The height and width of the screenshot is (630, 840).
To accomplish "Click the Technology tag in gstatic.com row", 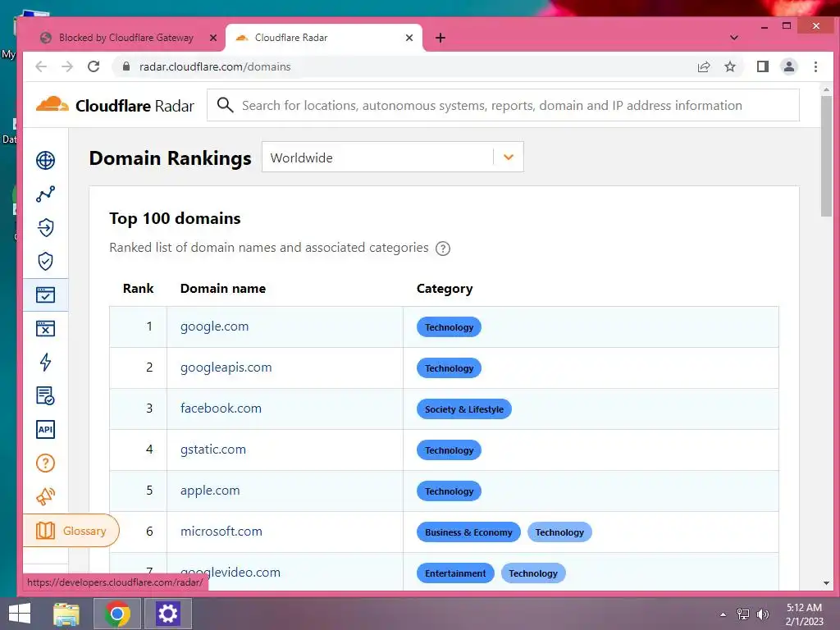I will pyautogui.click(x=449, y=450).
